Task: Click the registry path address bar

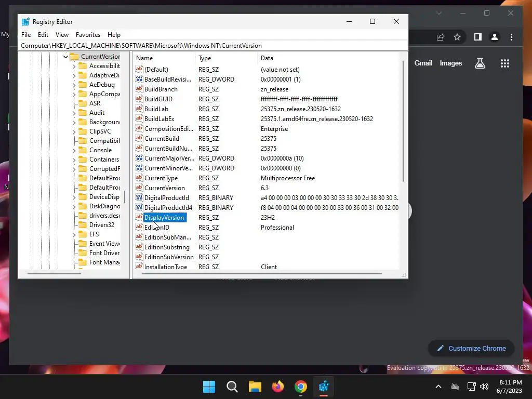Action: [x=212, y=46]
